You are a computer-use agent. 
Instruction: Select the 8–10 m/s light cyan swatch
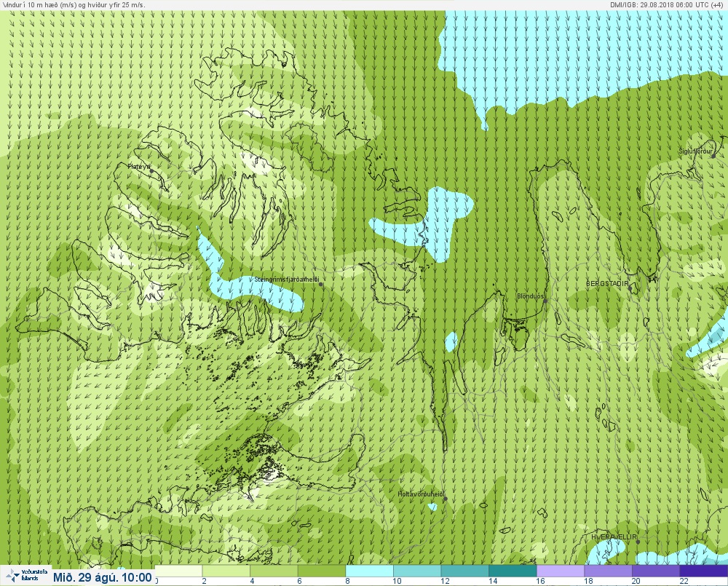pos(370,571)
